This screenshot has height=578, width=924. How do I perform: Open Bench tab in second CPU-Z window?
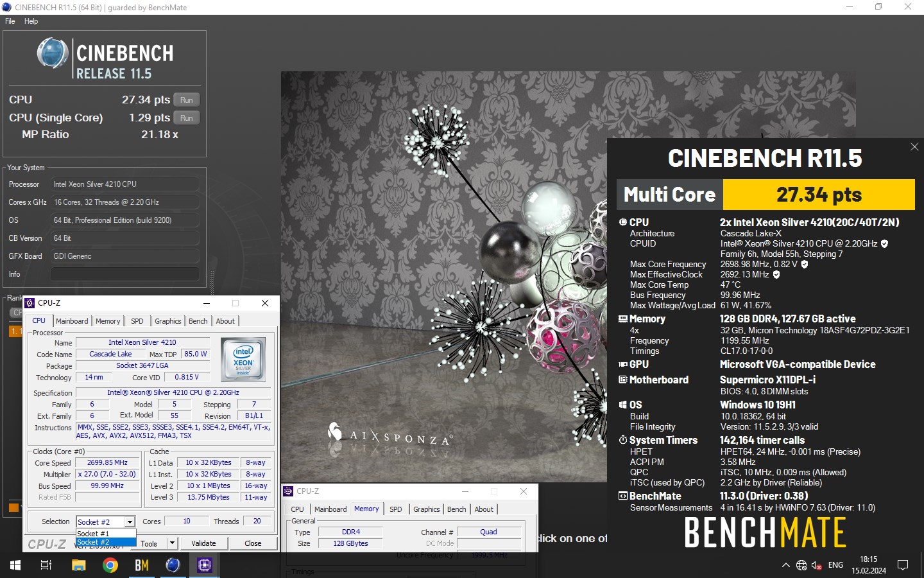pos(457,509)
